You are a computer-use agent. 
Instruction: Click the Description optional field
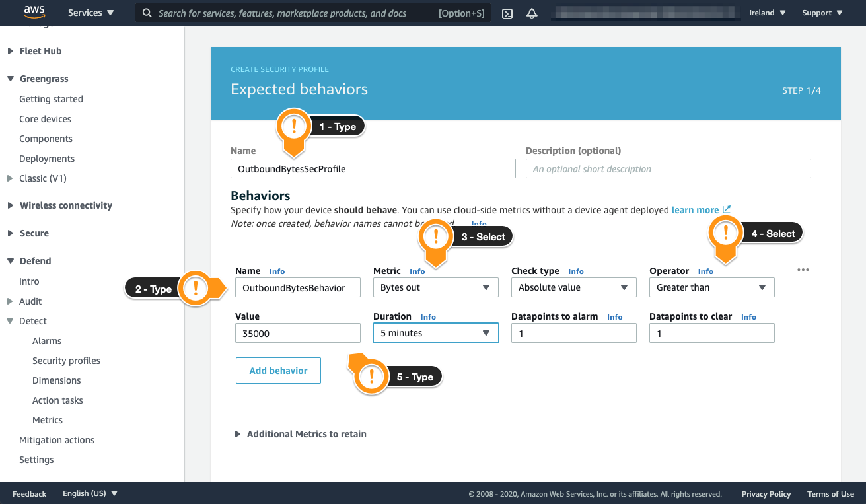pos(668,168)
